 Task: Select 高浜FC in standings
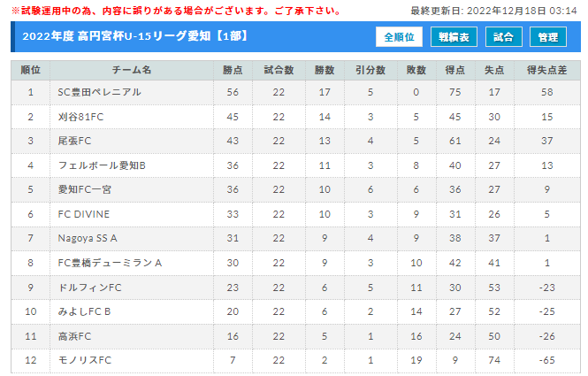pos(74,336)
